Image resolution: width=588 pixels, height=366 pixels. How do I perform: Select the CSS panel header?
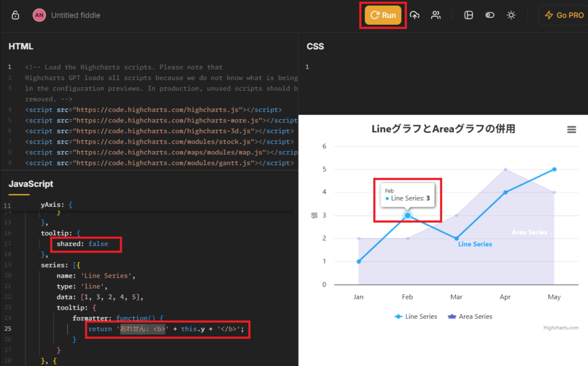click(x=315, y=46)
